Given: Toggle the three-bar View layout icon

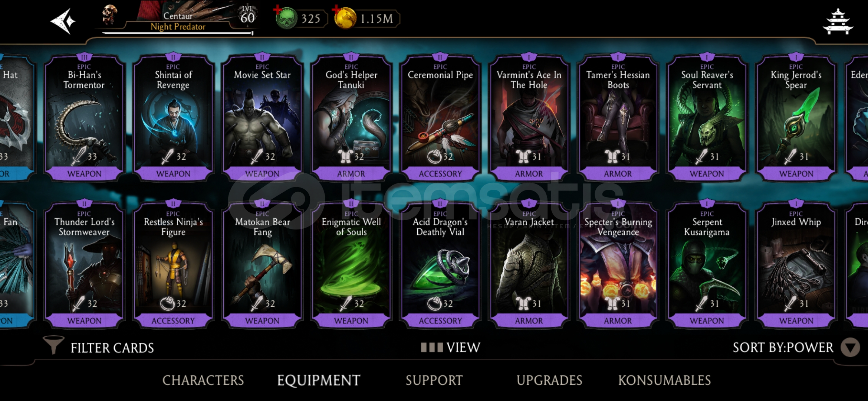Looking at the screenshot, I should pos(432,348).
